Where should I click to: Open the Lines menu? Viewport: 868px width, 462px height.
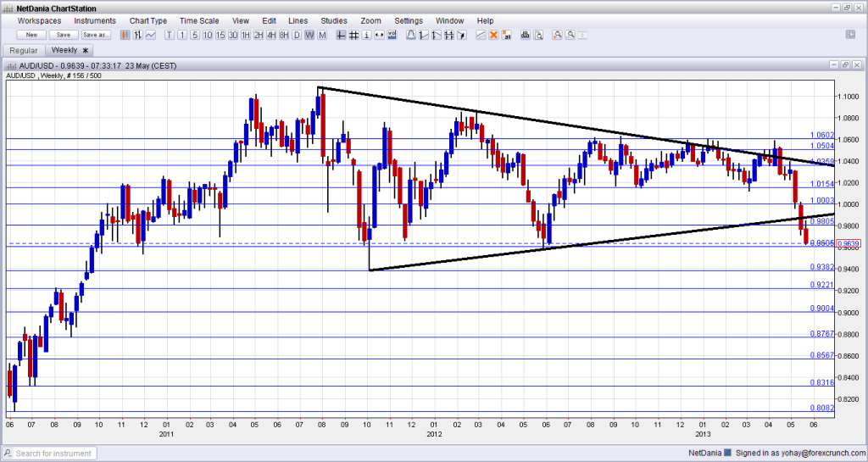[x=298, y=20]
